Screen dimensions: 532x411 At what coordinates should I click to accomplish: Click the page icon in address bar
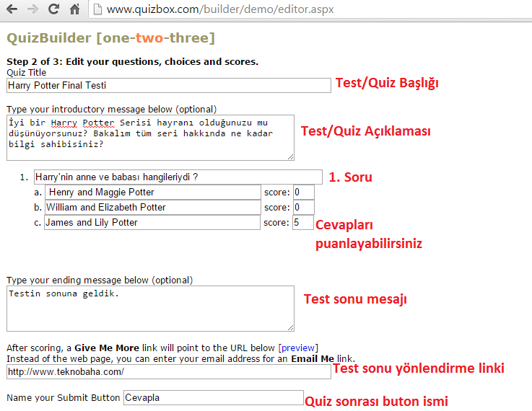pyautogui.click(x=97, y=9)
